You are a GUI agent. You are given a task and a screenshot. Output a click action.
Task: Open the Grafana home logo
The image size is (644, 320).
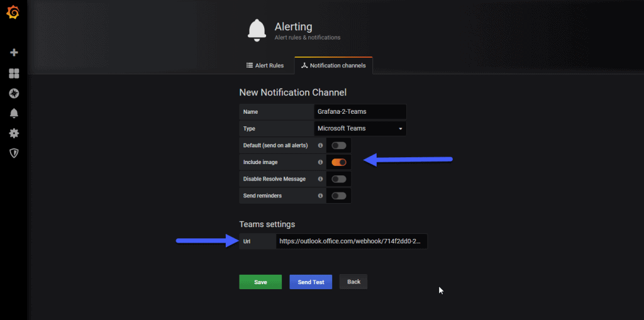point(13,13)
